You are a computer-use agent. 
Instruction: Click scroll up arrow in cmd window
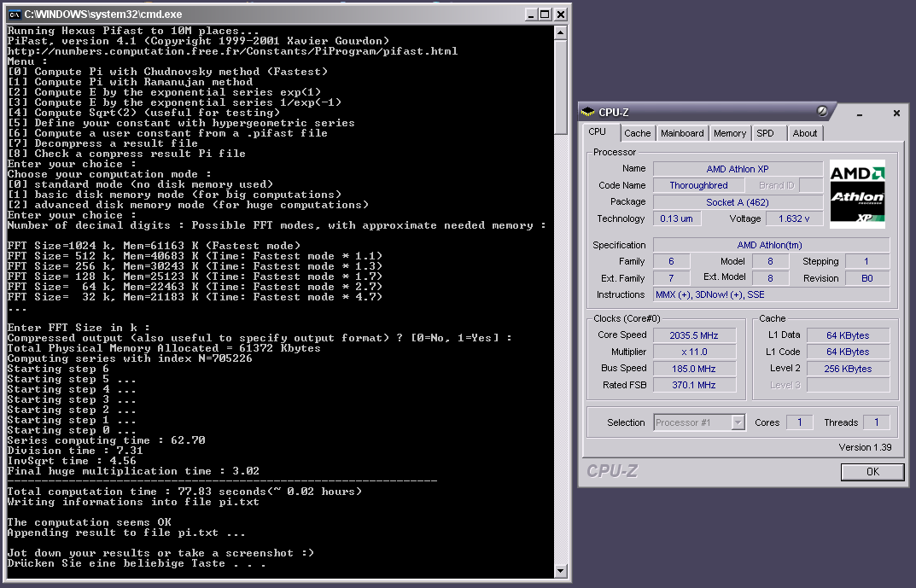[560, 32]
